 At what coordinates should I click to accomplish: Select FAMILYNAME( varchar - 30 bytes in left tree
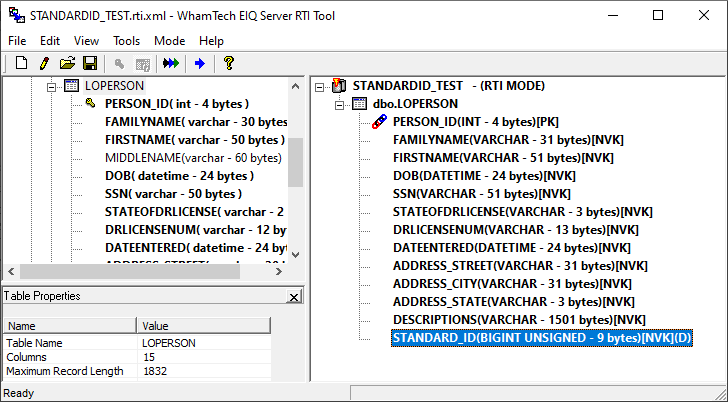(196, 122)
